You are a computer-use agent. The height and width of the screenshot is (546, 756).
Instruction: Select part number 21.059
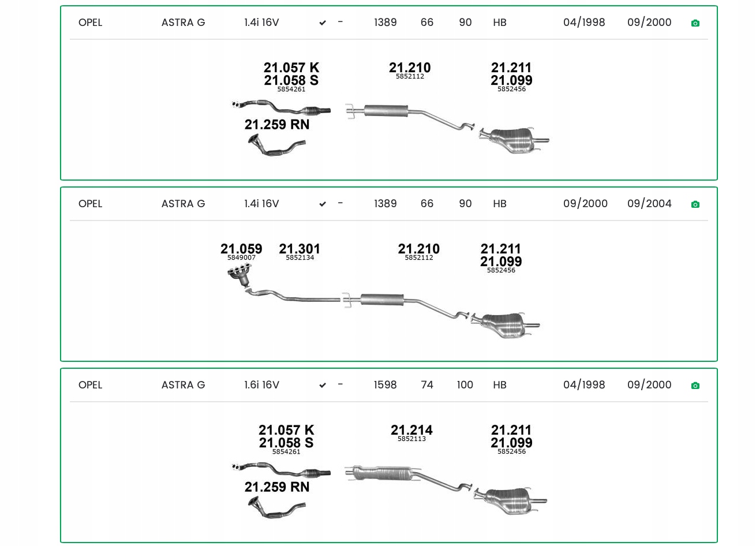tap(241, 249)
